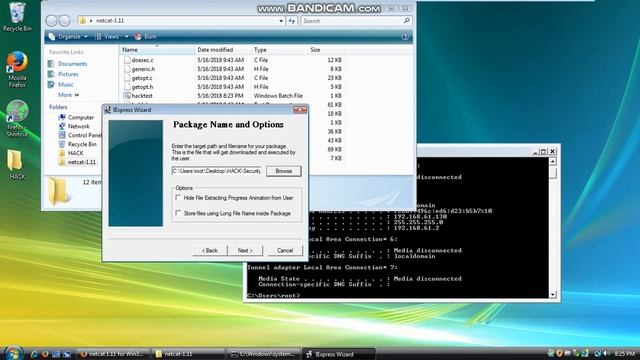Click the command prompt scroll up arrow
The width and height of the screenshot is (640, 360).
553,162
